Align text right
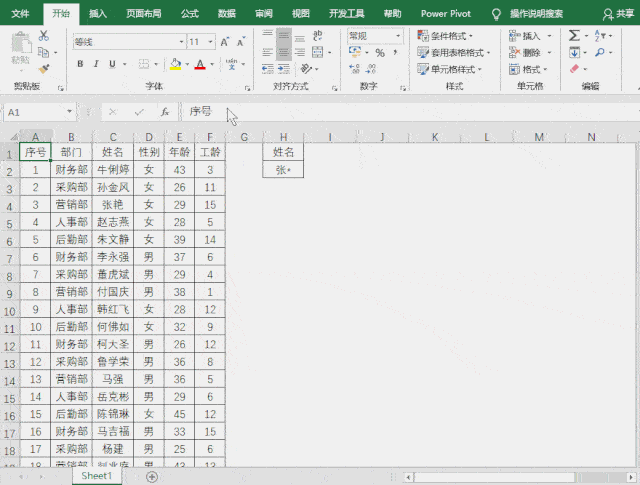Viewport: 640px width, 485px height. tap(300, 52)
